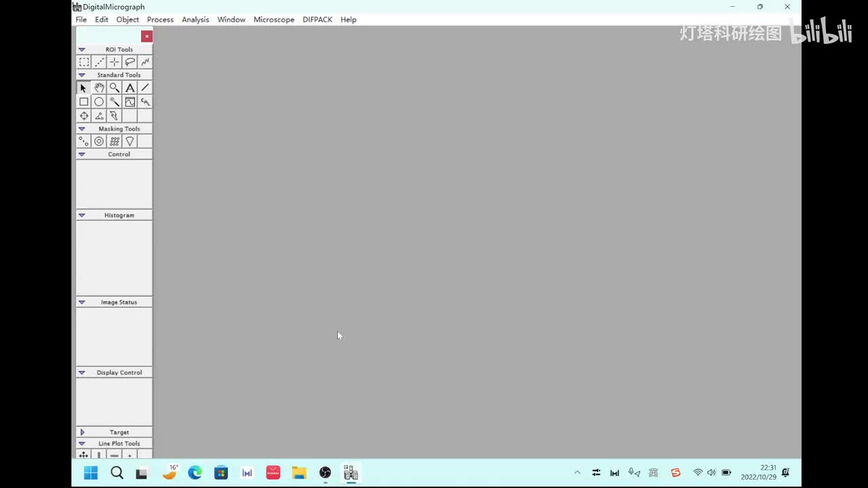This screenshot has height=488, width=868.
Task: Select the Ring bandpass Mask tool
Action: (x=99, y=141)
